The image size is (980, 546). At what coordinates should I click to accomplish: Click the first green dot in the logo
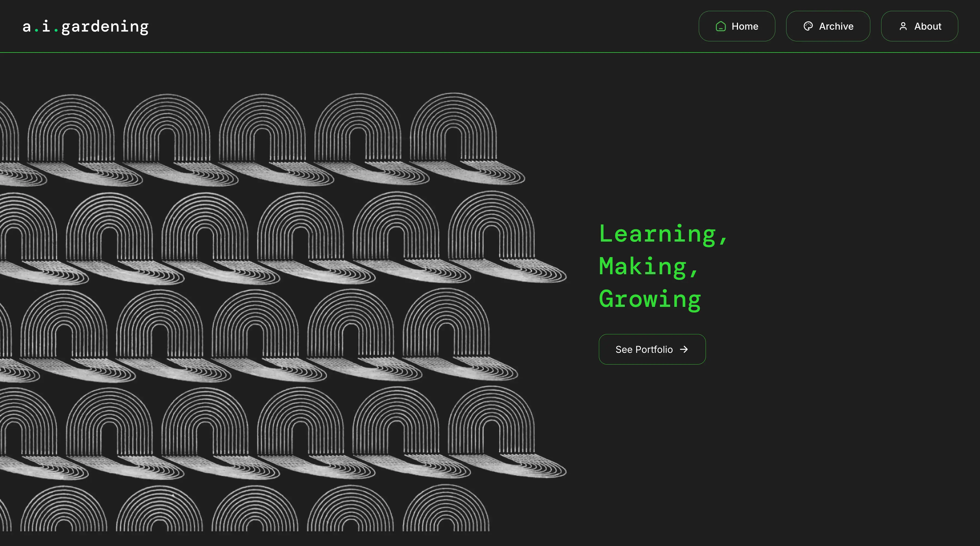tap(36, 30)
